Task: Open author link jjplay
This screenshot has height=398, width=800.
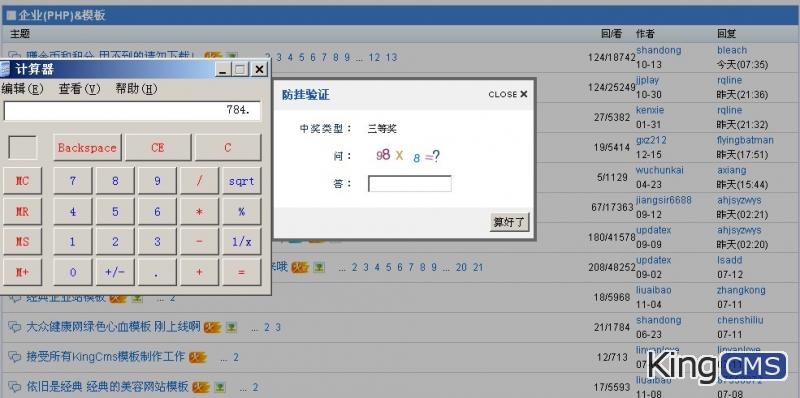Action: coord(647,80)
